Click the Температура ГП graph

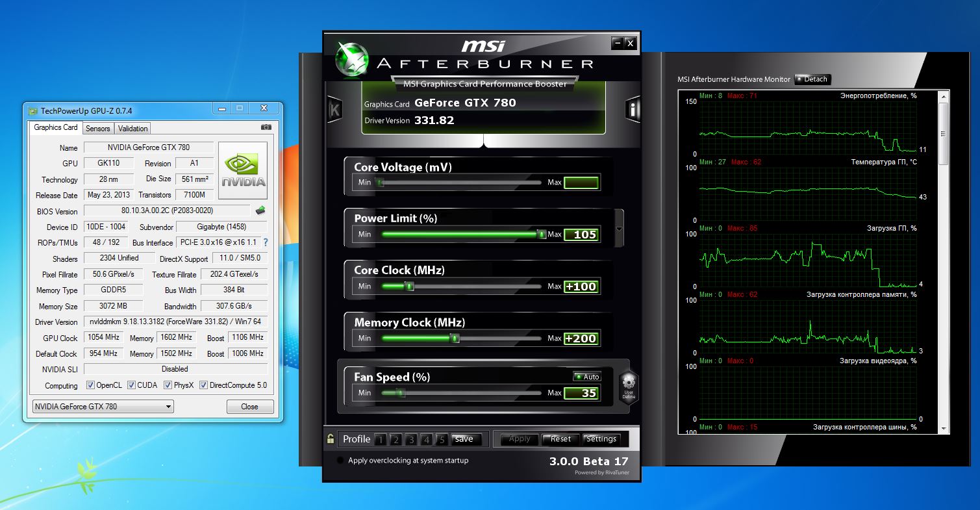point(809,194)
